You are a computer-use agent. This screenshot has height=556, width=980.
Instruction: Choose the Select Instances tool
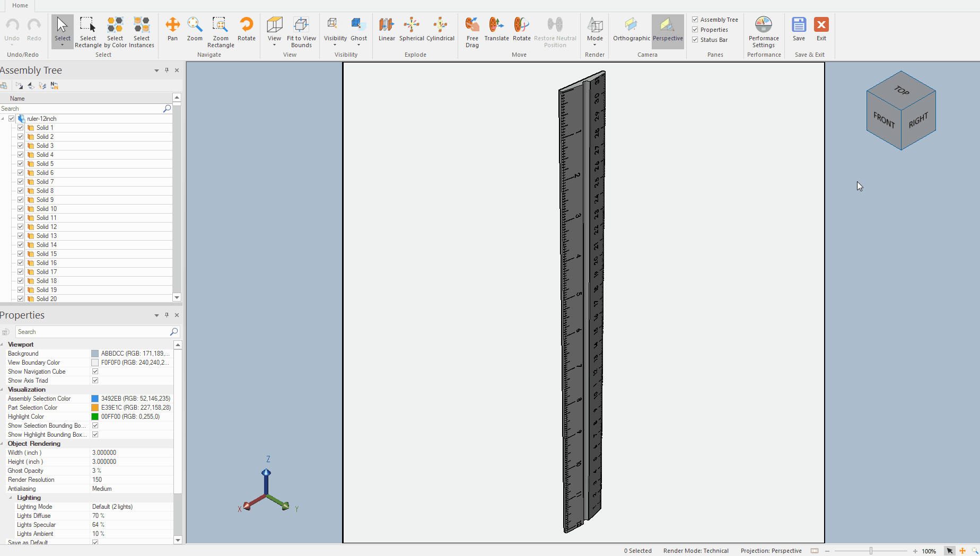click(142, 32)
